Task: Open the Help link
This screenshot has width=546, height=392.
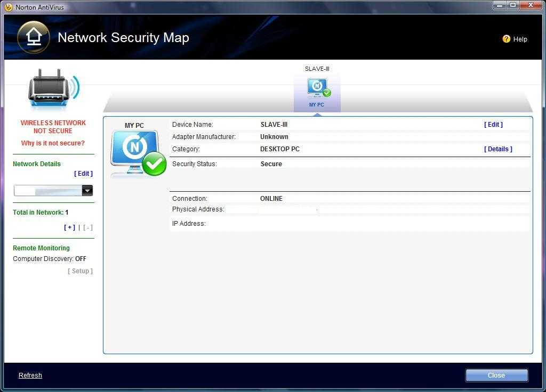Action: pyautogui.click(x=520, y=39)
